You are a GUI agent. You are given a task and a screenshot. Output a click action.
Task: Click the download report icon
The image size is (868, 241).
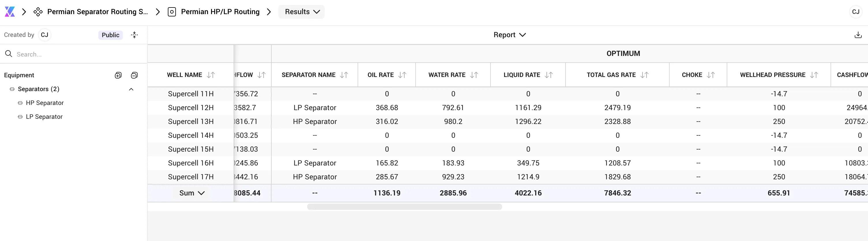click(x=858, y=35)
